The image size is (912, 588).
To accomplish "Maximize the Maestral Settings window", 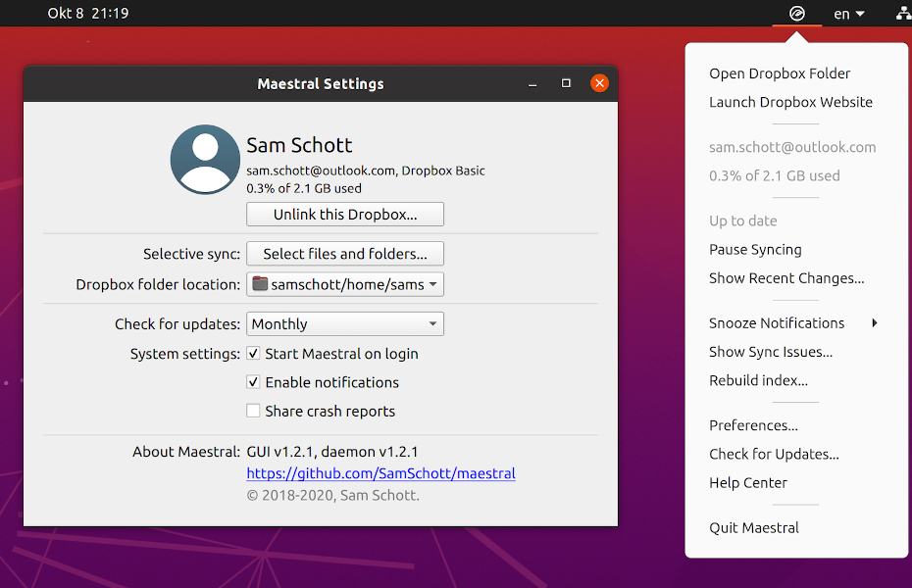I will coord(566,83).
